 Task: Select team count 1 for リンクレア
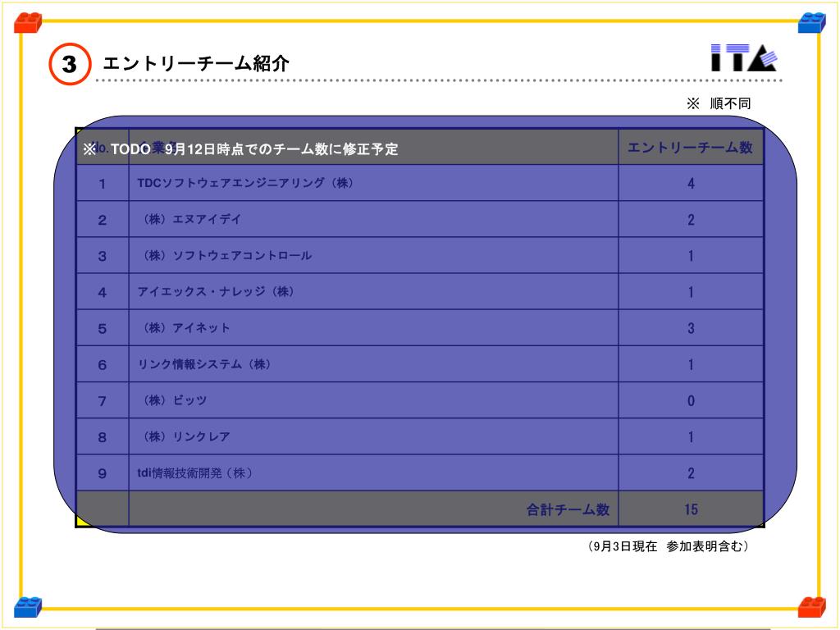pos(691,436)
